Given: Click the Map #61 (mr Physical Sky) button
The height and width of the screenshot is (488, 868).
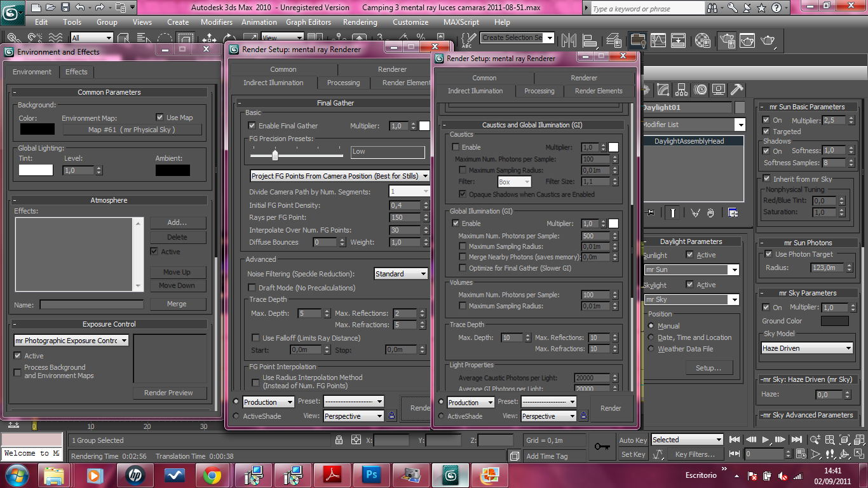Looking at the screenshot, I should click(x=132, y=130).
